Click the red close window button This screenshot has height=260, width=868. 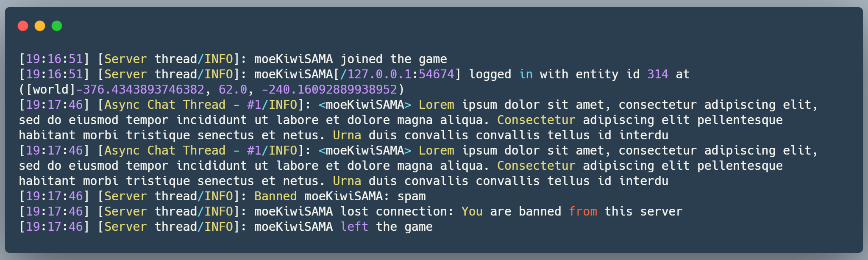pyautogui.click(x=23, y=26)
